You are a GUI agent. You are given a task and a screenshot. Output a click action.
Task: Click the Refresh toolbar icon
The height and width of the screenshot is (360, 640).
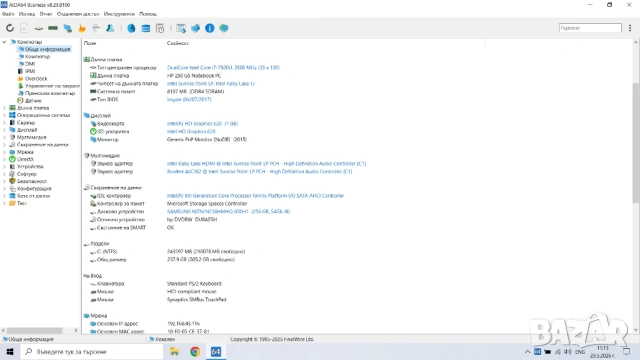(x=10, y=28)
